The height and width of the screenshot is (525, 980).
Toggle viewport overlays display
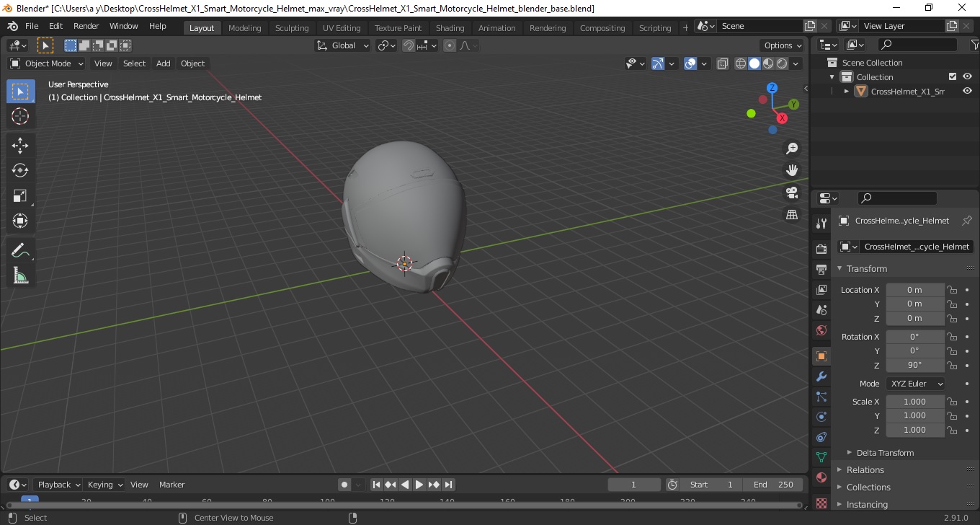coord(690,63)
